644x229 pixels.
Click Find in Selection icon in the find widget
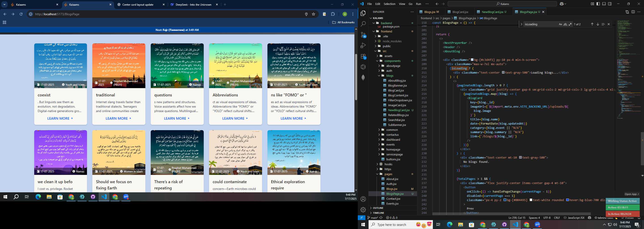[603, 24]
